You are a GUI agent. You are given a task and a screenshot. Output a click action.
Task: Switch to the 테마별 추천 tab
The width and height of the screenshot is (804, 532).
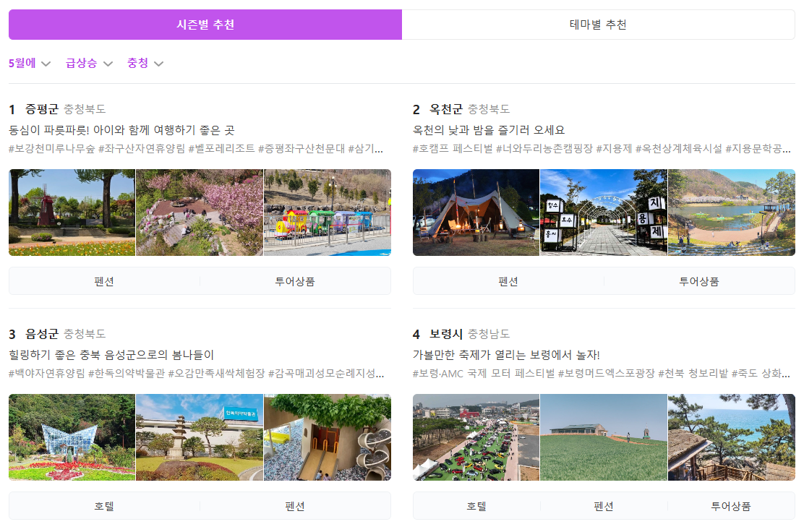pyautogui.click(x=601, y=24)
